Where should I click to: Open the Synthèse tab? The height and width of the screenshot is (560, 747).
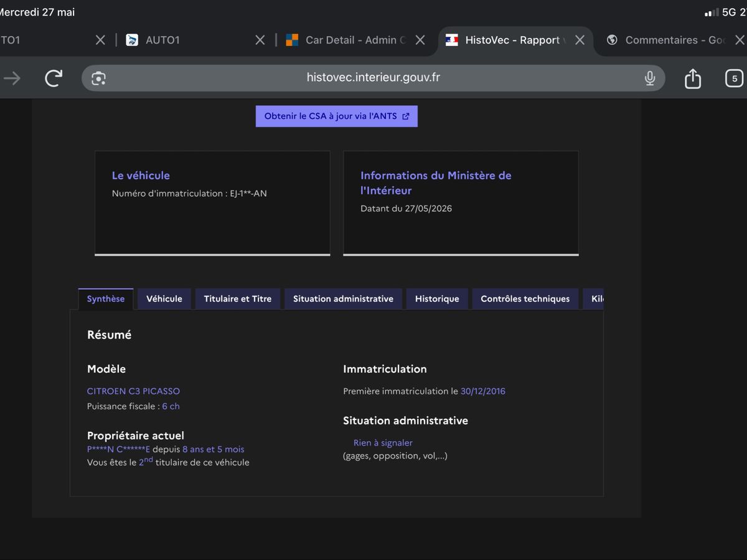(106, 299)
